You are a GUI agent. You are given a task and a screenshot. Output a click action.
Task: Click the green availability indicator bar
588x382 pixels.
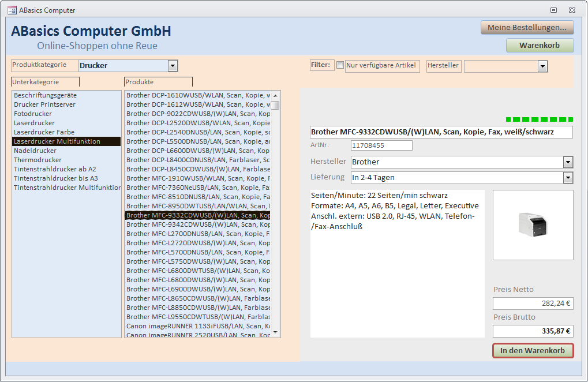coord(539,119)
